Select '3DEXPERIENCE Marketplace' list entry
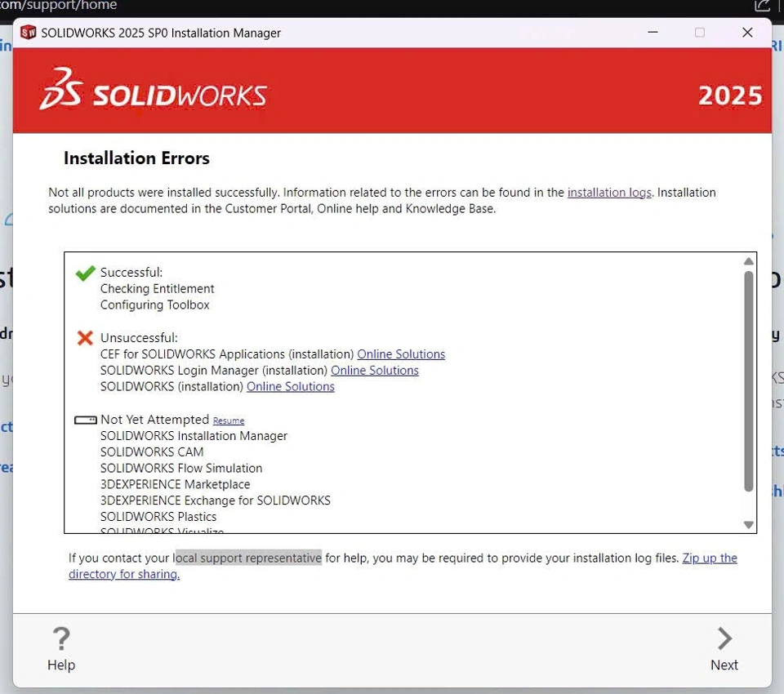The image size is (784, 694). 175,484
